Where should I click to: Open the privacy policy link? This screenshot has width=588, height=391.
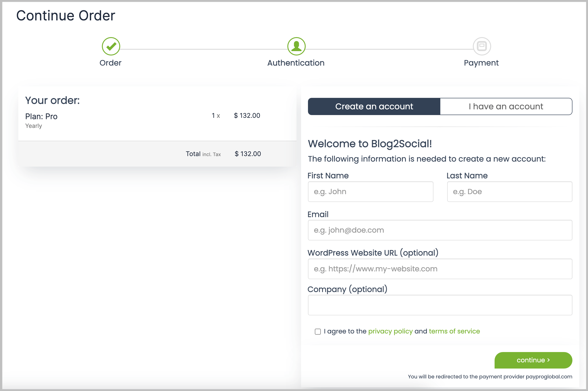pyautogui.click(x=390, y=331)
